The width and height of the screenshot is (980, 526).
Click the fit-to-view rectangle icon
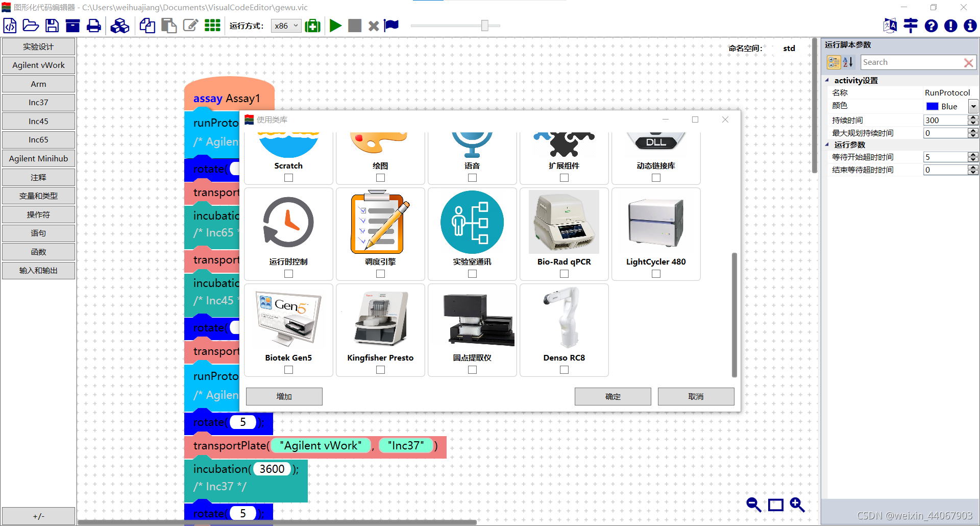pyautogui.click(x=776, y=505)
